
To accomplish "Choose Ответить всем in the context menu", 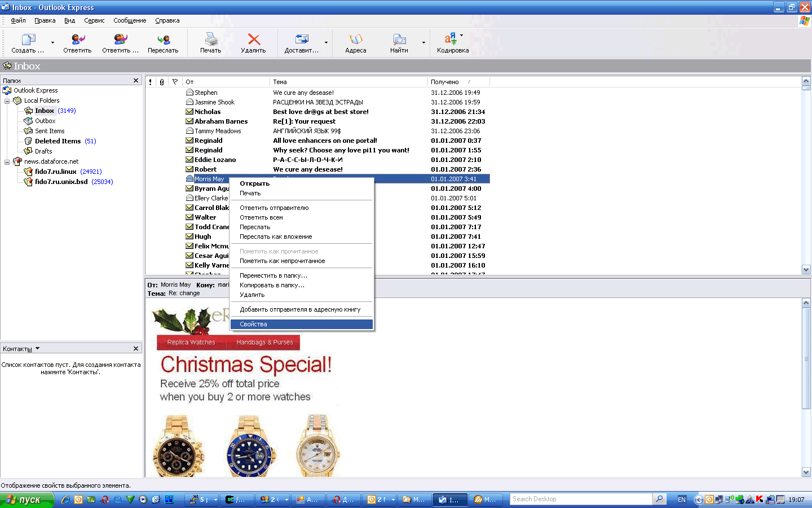I will coord(302,217).
